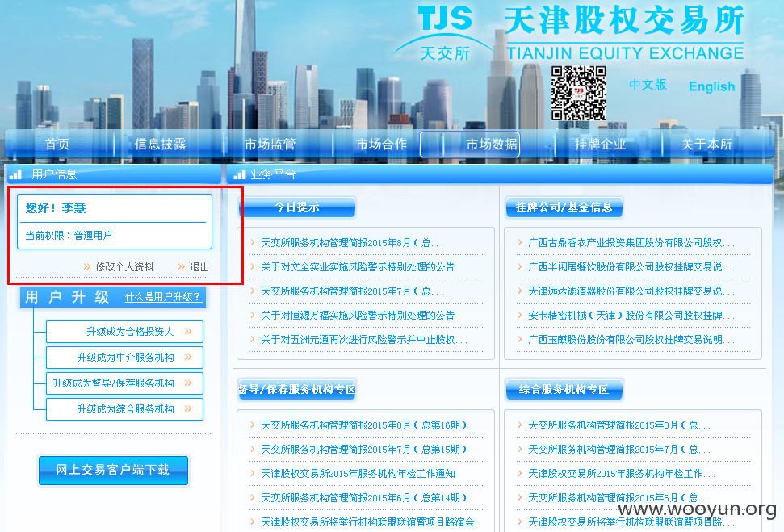Open 关于对文全实业实施风险警示特别处理的公告
Screen dimensions: 784x532
[358, 267]
